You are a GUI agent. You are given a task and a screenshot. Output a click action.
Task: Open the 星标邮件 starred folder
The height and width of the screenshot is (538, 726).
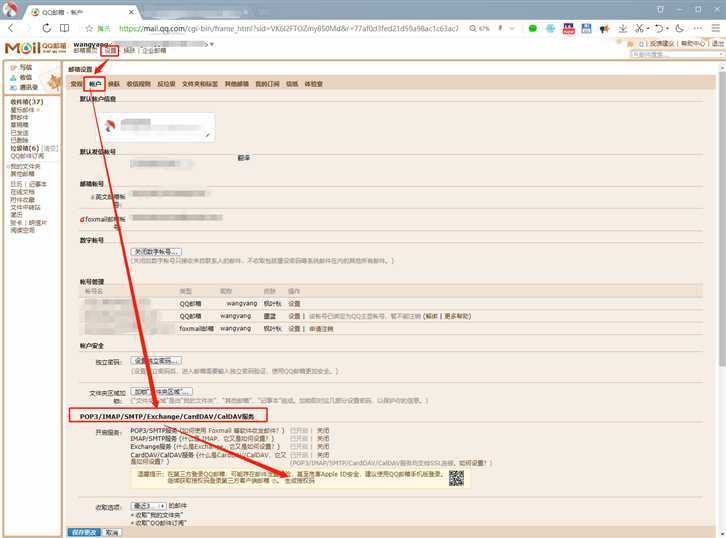[x=22, y=110]
